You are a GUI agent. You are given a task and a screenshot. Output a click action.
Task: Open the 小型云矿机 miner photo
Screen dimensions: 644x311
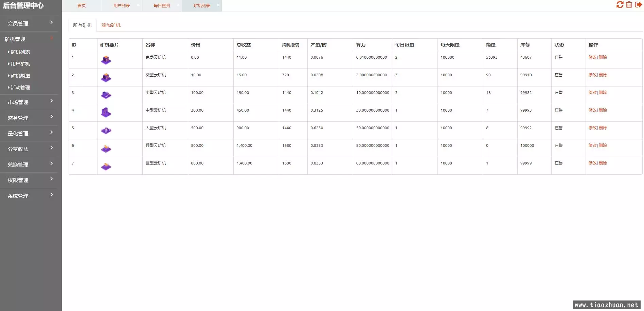click(106, 95)
